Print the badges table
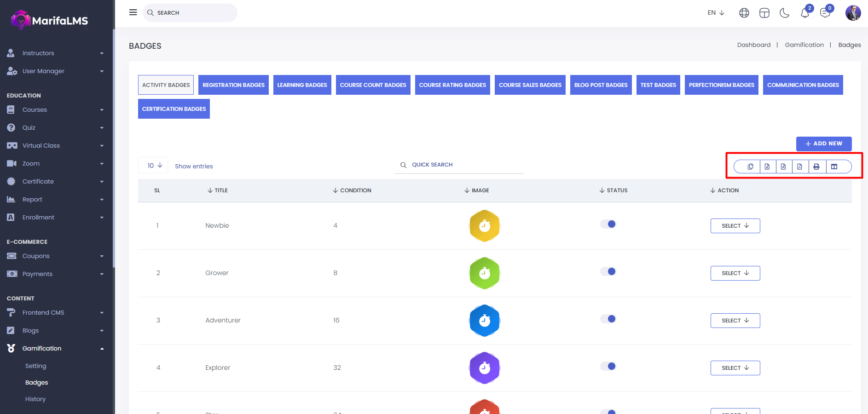Screen dimensions: 868x414 (816, 167)
